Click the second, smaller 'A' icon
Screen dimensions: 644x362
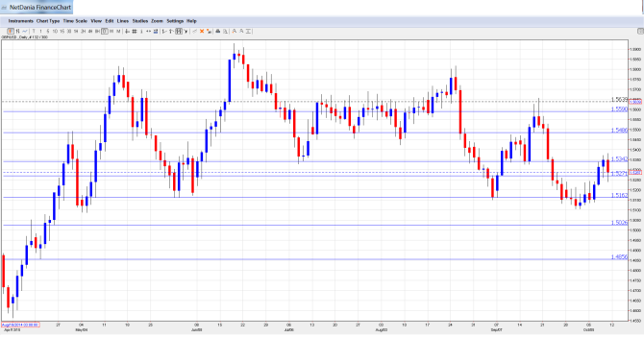coord(241,31)
